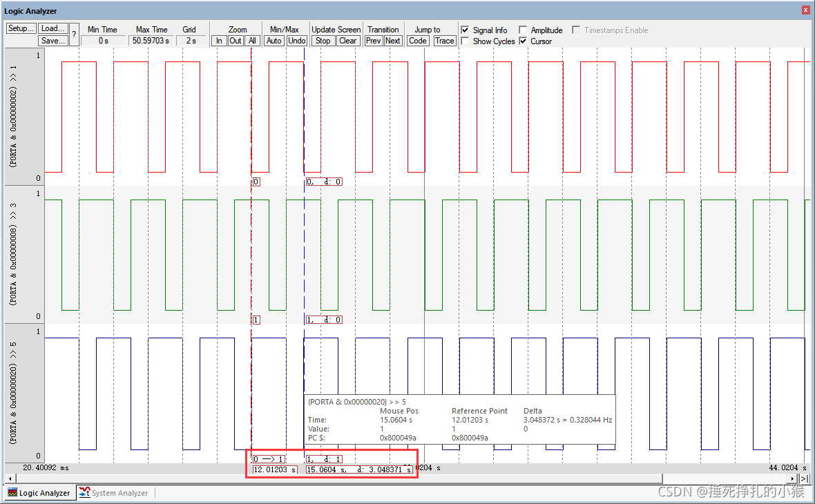Set Min/Max to Auto
The height and width of the screenshot is (504, 815).
point(274,41)
